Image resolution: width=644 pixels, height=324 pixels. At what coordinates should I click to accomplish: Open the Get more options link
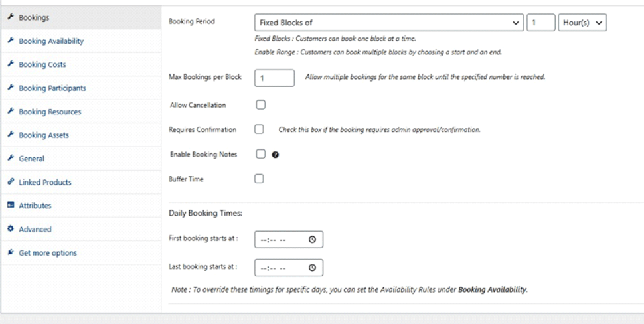pyautogui.click(x=47, y=253)
